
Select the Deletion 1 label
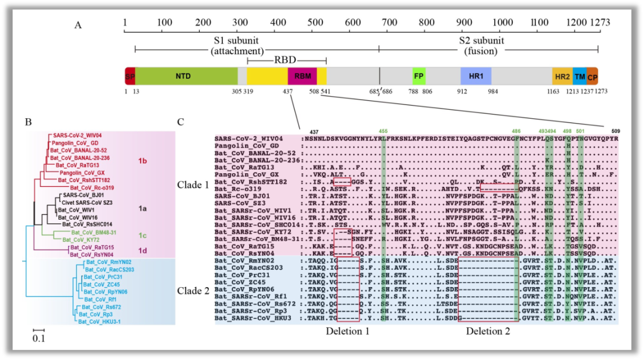click(348, 331)
